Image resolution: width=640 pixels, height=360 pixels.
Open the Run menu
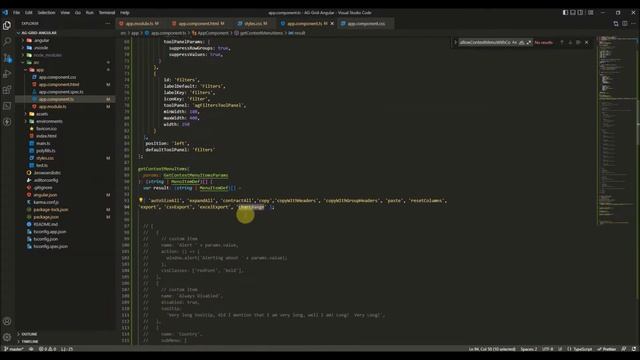(x=89, y=13)
